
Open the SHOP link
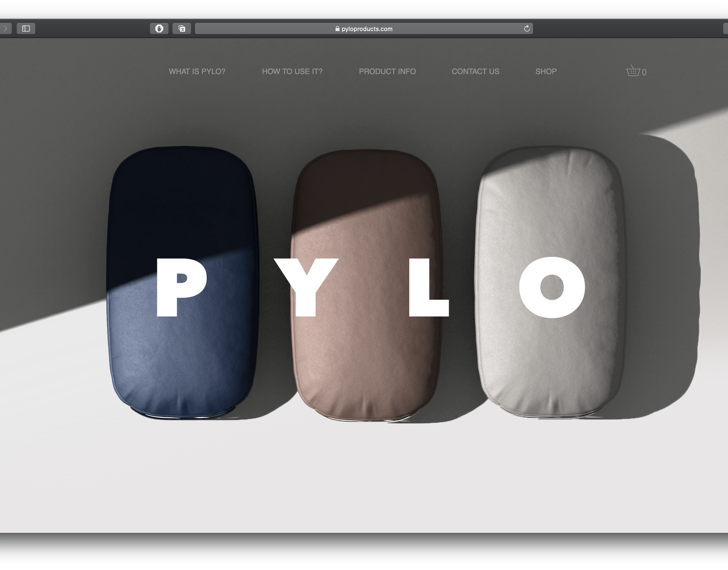(x=546, y=71)
